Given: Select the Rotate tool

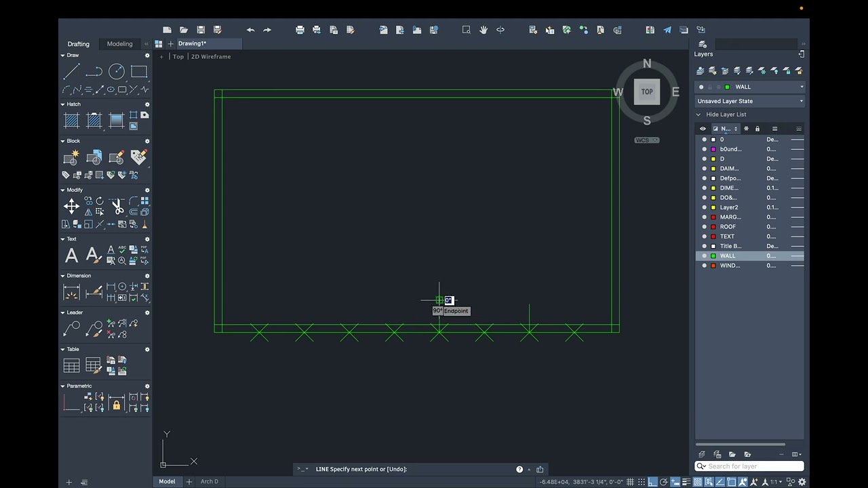Looking at the screenshot, I should point(100,201).
